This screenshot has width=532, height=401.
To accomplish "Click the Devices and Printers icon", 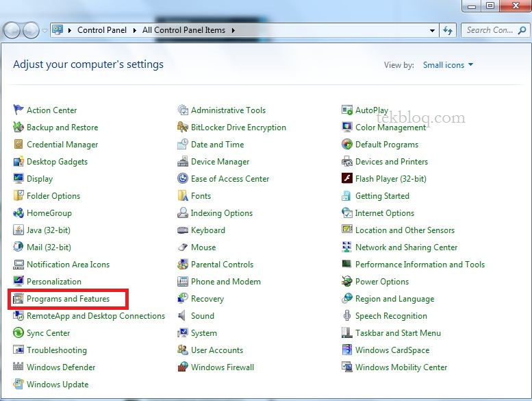I will pyautogui.click(x=346, y=161).
